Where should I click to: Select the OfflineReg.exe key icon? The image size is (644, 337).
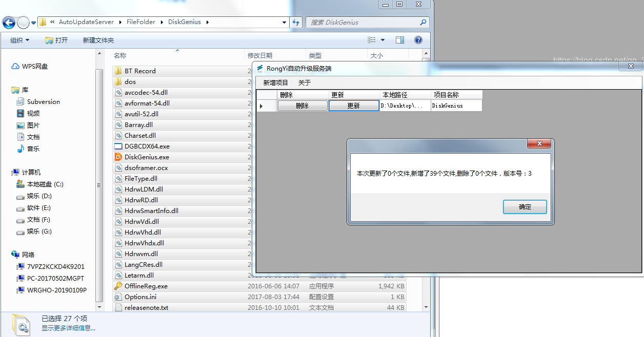(x=118, y=286)
